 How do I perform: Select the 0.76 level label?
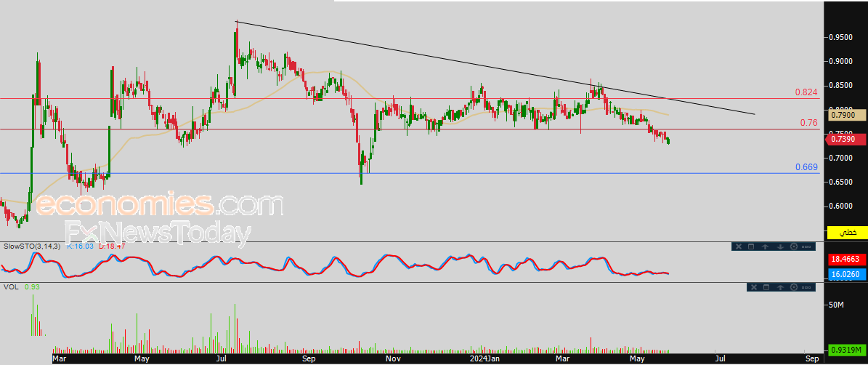(x=808, y=122)
